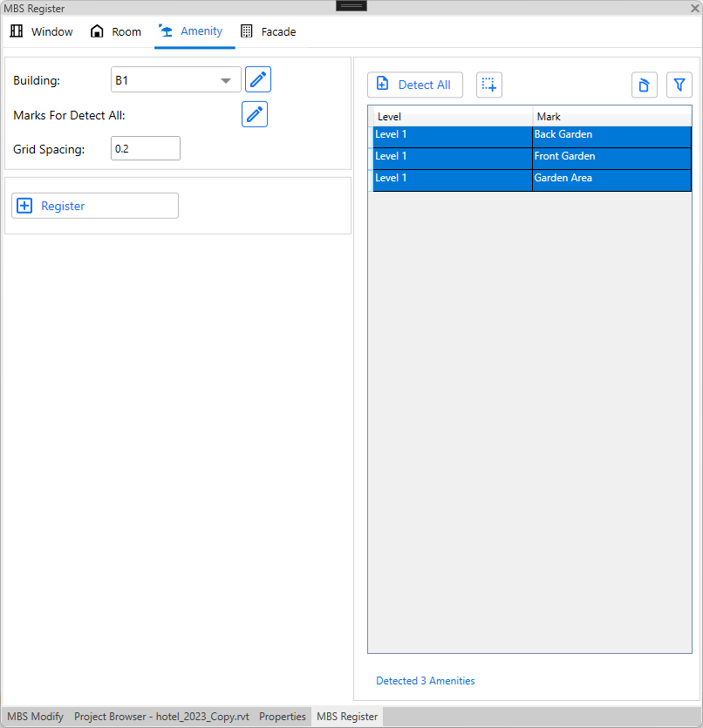Click the filter funnel icon
Viewport: 703px width, 728px height.
pos(679,85)
